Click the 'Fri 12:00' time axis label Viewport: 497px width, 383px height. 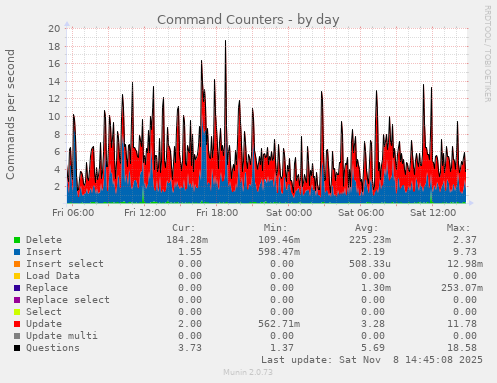click(x=145, y=213)
